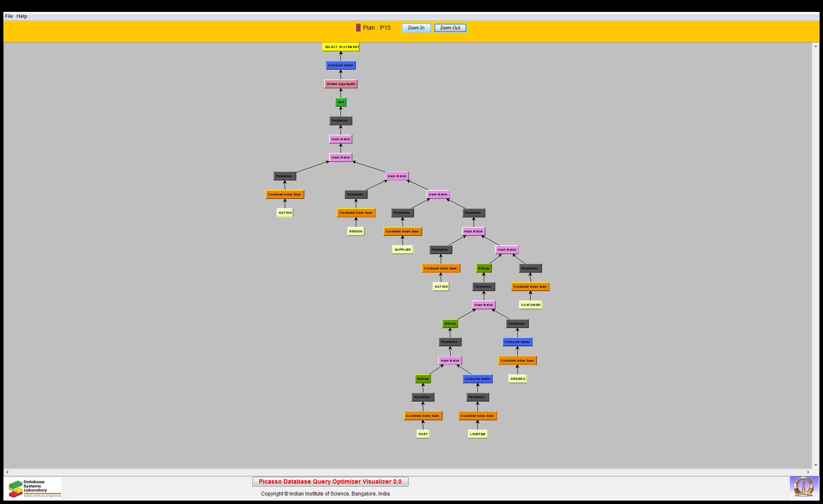
Task: Select the CUSTOMER table node
Action: [531, 305]
